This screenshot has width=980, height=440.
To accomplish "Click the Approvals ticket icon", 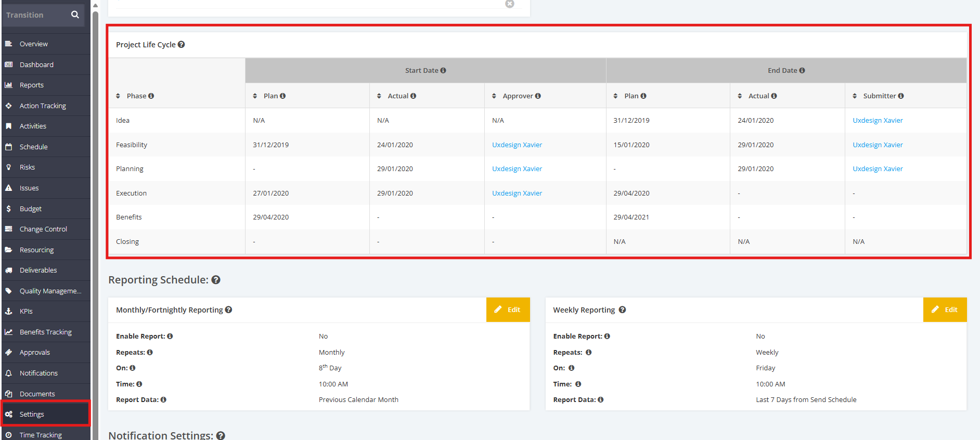I will click(x=8, y=353).
